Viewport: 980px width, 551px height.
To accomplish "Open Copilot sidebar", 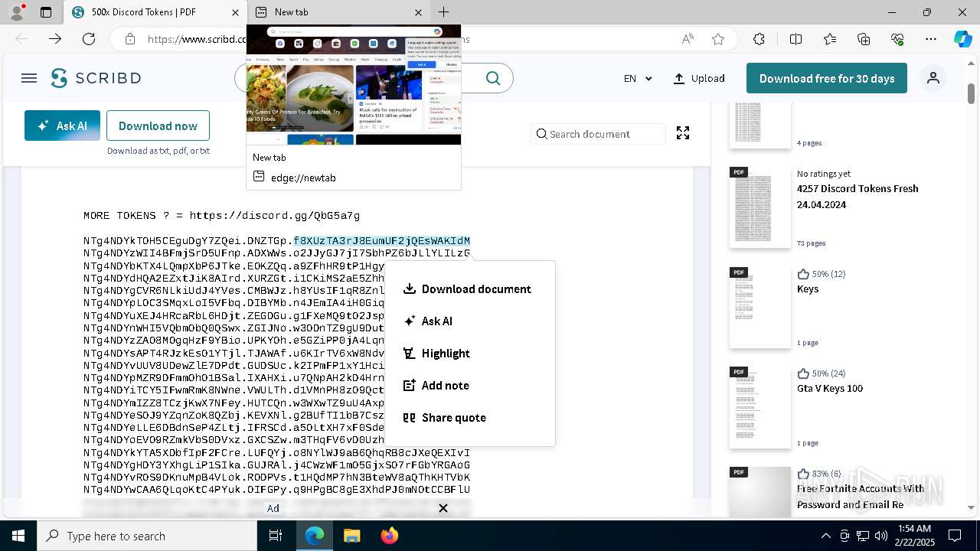I will click(x=962, y=39).
